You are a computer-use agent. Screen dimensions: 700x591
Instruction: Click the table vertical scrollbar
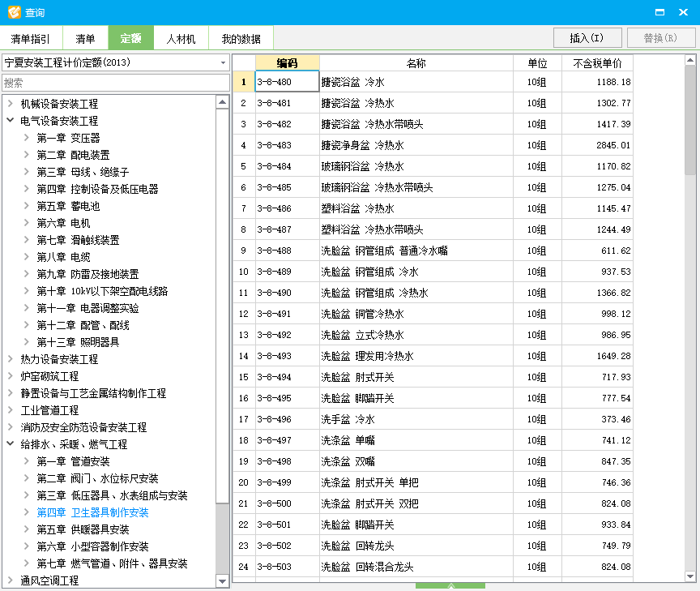tap(690, 122)
